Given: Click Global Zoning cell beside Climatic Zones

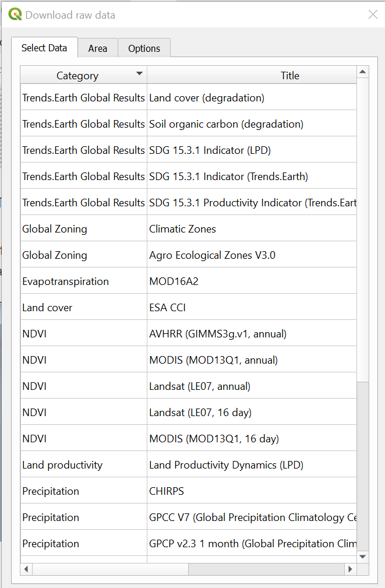Looking at the screenshot, I should pos(84,229).
